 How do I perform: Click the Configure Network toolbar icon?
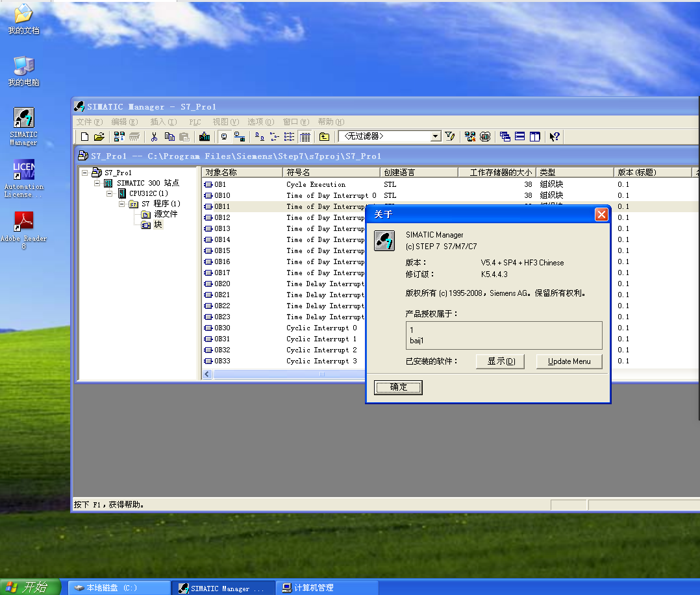pyautogui.click(x=470, y=136)
